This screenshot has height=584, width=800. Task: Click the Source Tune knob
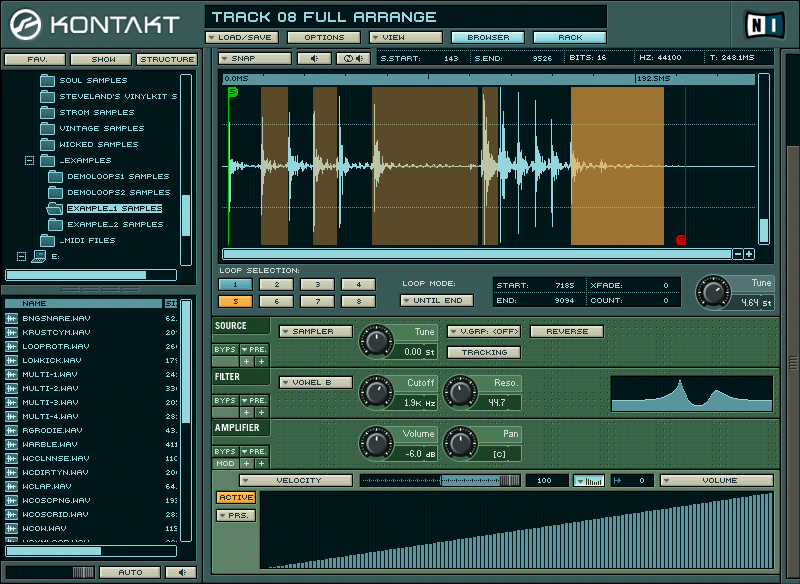coord(377,341)
